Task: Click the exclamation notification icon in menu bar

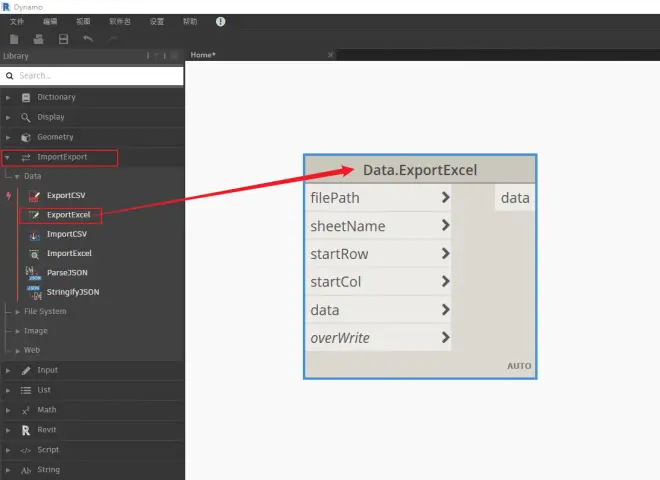Action: [220, 21]
